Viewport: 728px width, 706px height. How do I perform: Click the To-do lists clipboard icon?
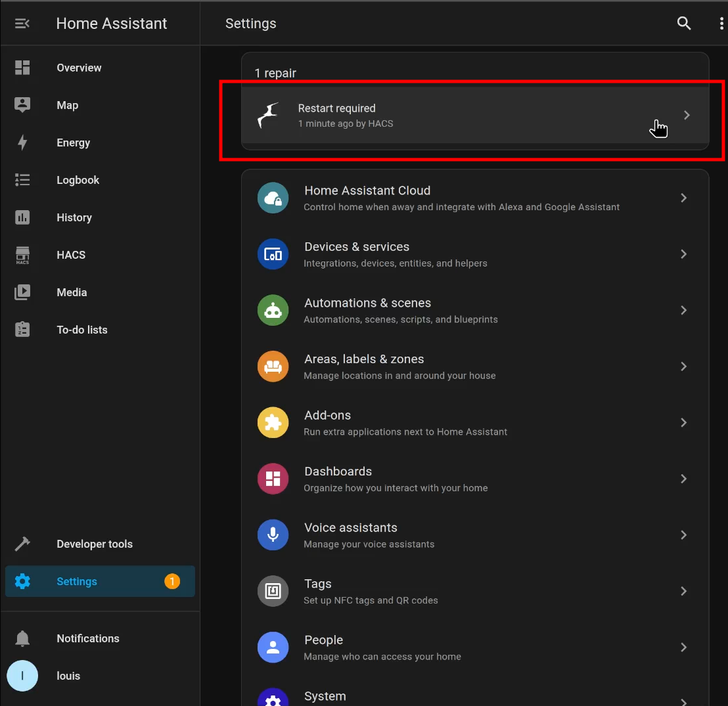22,330
